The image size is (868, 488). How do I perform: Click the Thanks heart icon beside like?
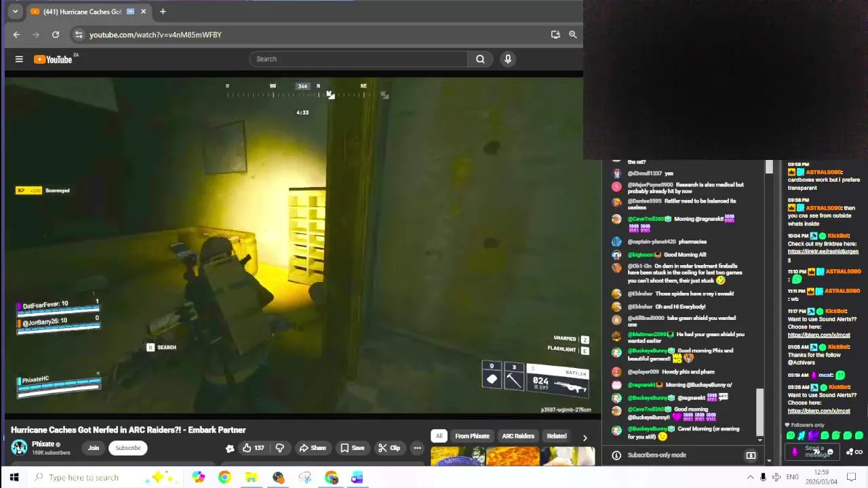[x=230, y=448]
